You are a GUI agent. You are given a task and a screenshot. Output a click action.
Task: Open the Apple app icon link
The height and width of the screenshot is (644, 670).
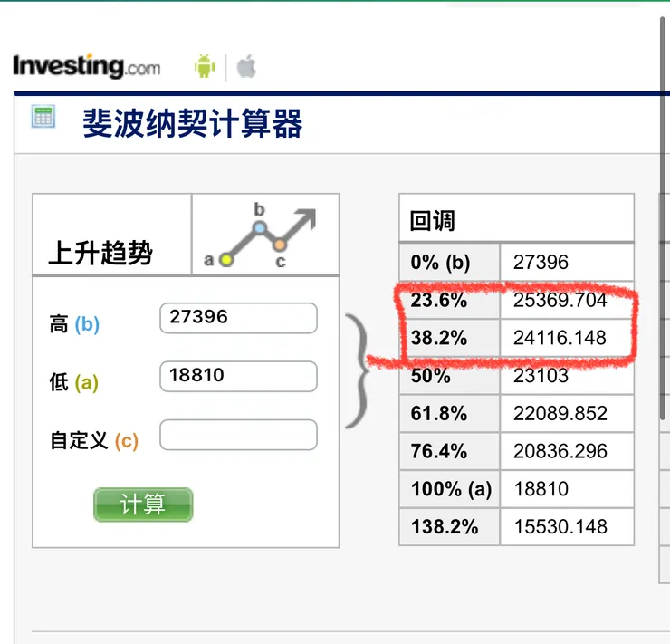246,66
